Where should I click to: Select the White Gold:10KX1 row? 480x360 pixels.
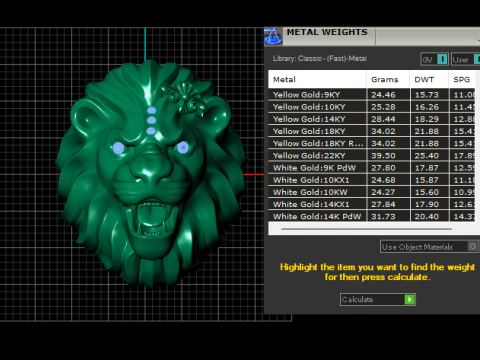372,180
